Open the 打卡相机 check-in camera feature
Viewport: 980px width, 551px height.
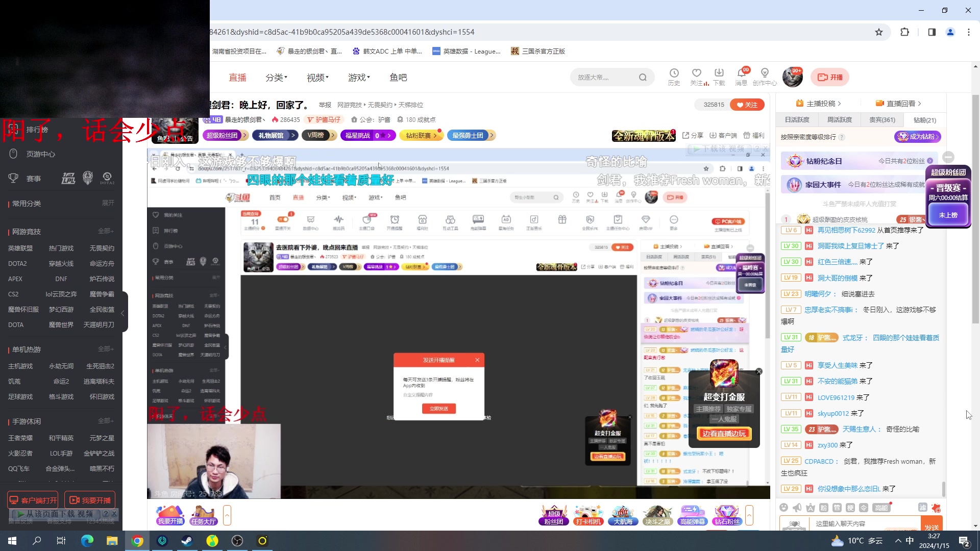tap(588, 515)
